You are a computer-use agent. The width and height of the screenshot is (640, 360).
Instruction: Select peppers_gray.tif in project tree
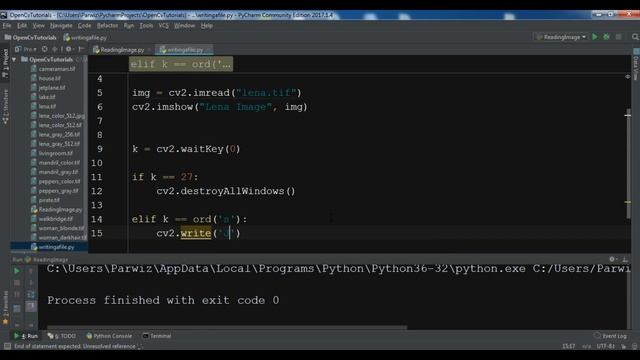coord(59,191)
